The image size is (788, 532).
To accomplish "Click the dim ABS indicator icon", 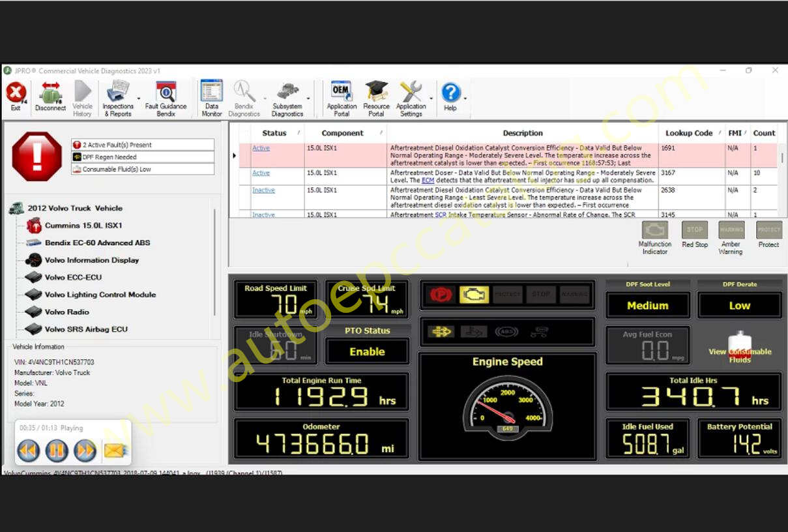I will (x=506, y=332).
